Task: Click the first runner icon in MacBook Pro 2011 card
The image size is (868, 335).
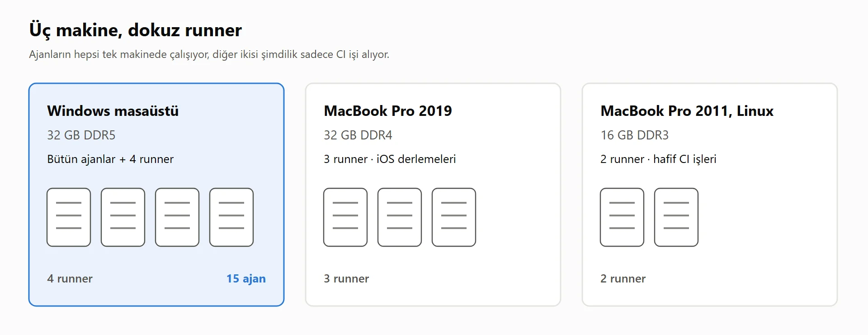Action: [x=622, y=217]
